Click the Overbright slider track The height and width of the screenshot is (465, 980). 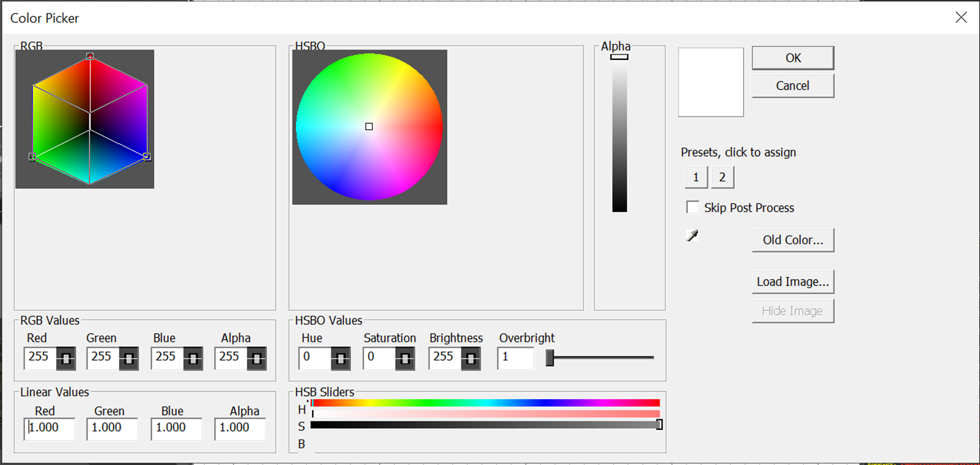(600, 358)
